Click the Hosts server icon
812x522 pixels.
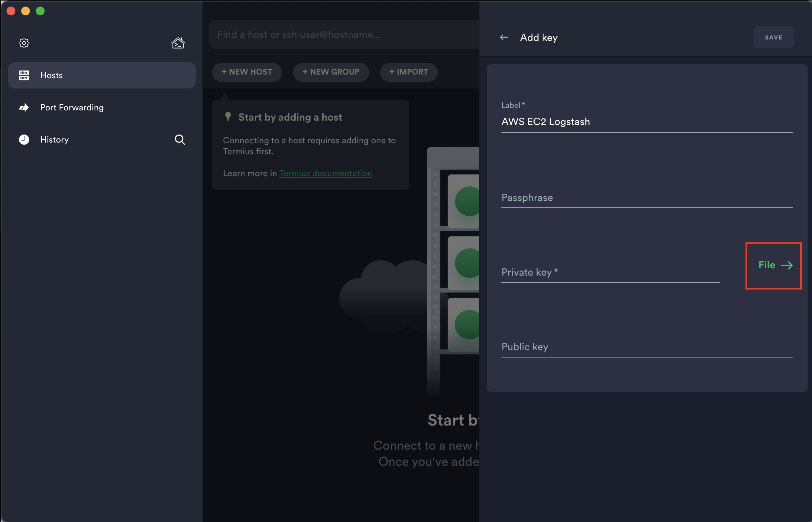(24, 75)
